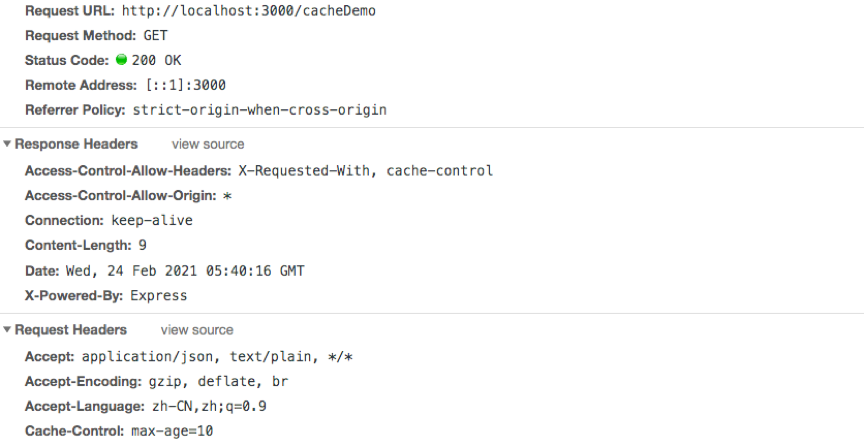Click the Request Method GET value
Viewport: 864px width, 445px height.
[x=155, y=35]
